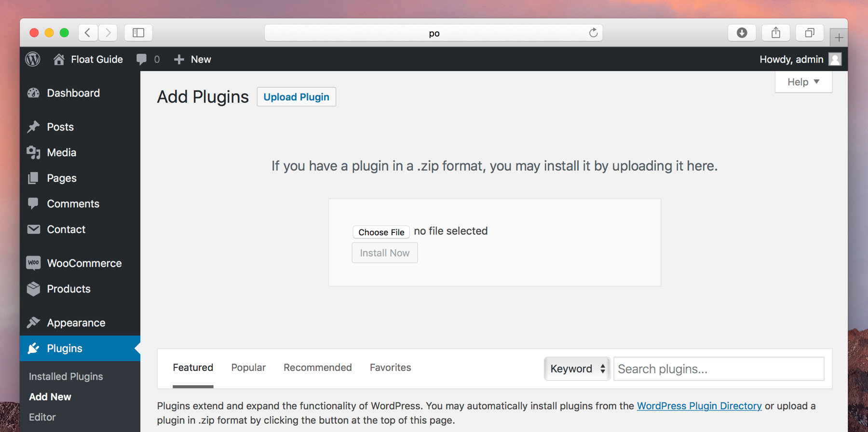
Task: Click the Appearance paintbrush icon
Action: click(33, 323)
